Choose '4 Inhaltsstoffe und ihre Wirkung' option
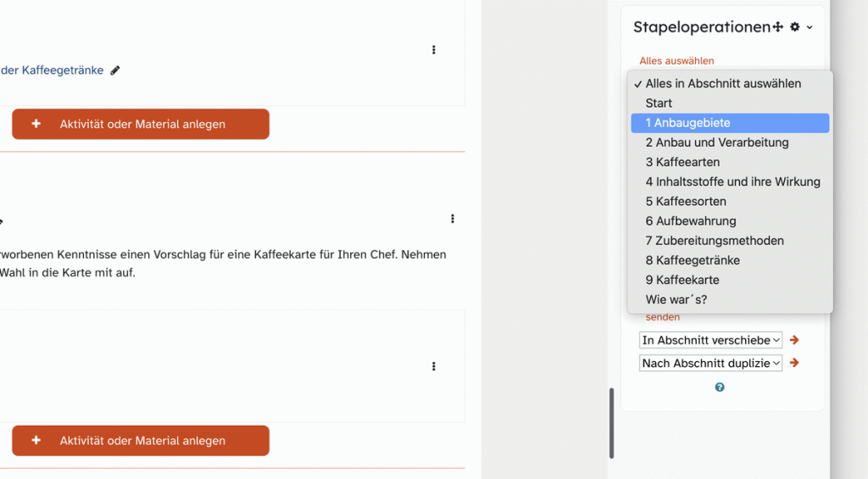Screen dimensions: 868x479 732,181
